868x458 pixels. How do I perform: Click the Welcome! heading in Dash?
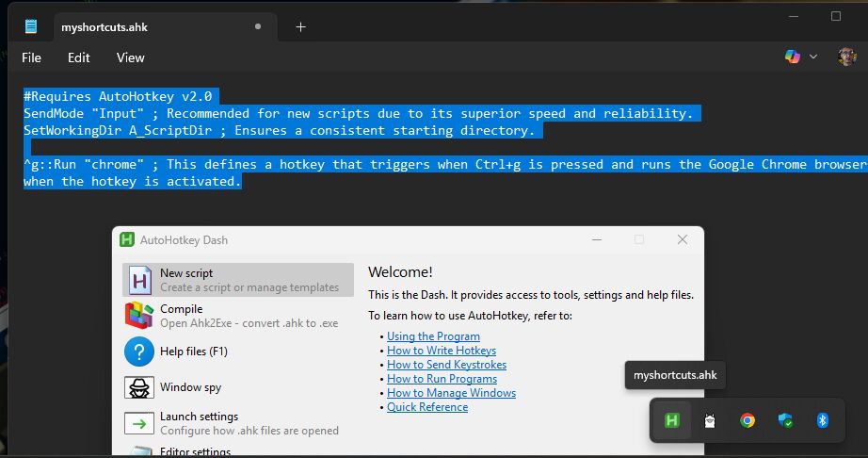pos(400,272)
